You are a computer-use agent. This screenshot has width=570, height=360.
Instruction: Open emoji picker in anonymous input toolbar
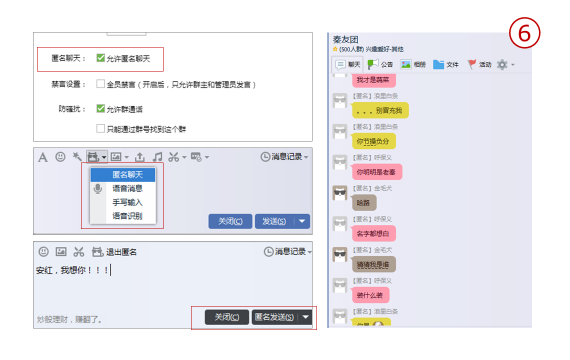click(43, 251)
